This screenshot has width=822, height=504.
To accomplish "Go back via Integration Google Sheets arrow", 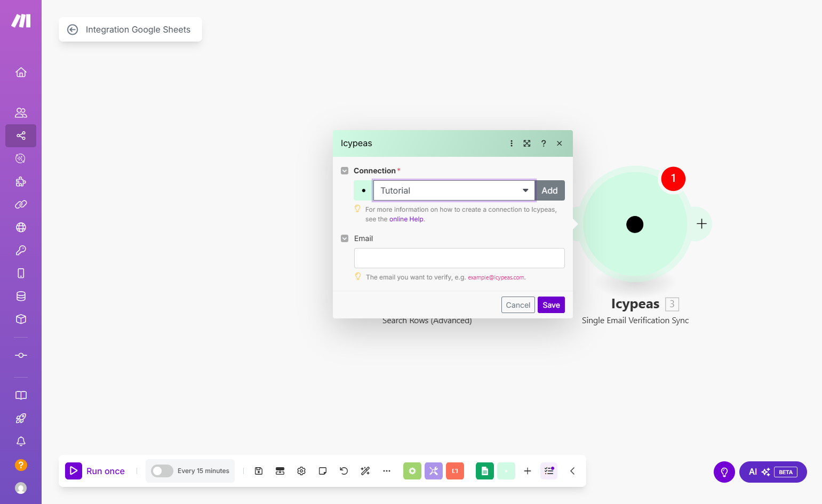I will [x=73, y=30].
